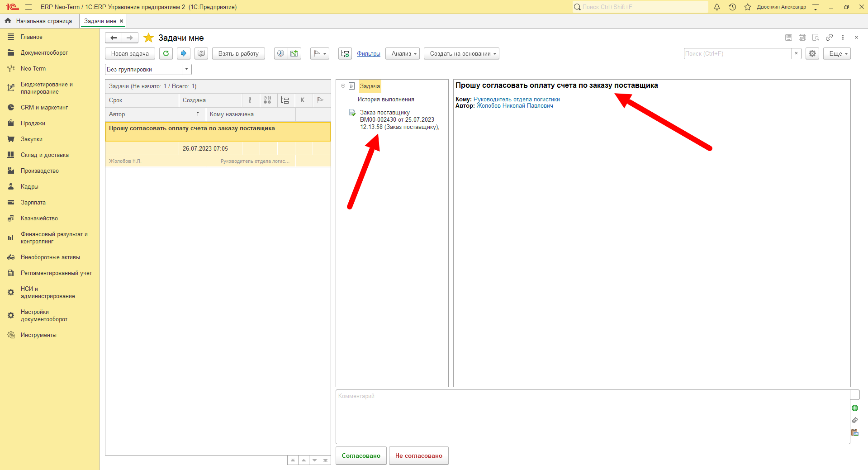868x470 pixels.
Task: Click the Поиск (Ctrl+F) list search field
Action: [x=738, y=53]
